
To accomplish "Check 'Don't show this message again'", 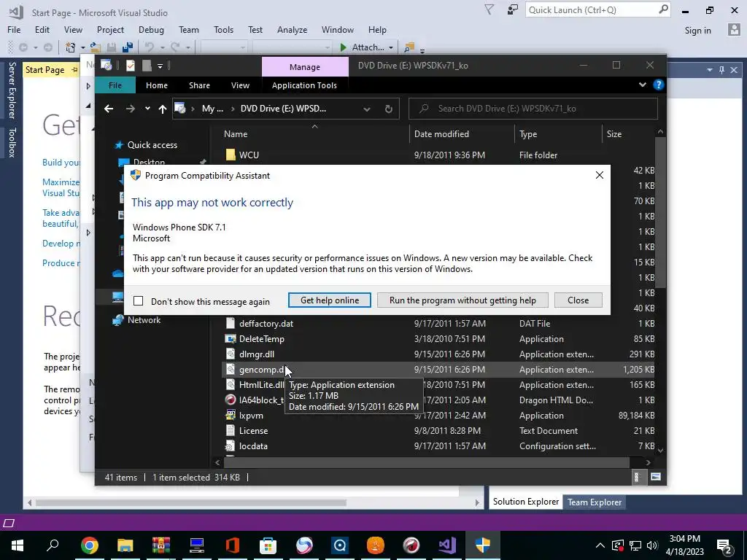I will pos(138,300).
